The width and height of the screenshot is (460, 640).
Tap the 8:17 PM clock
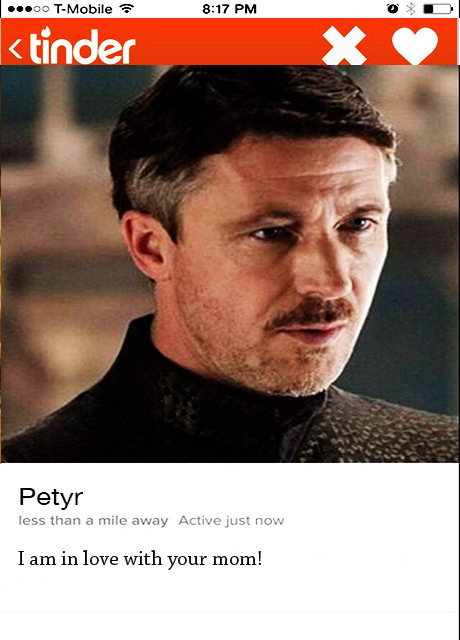click(x=229, y=9)
